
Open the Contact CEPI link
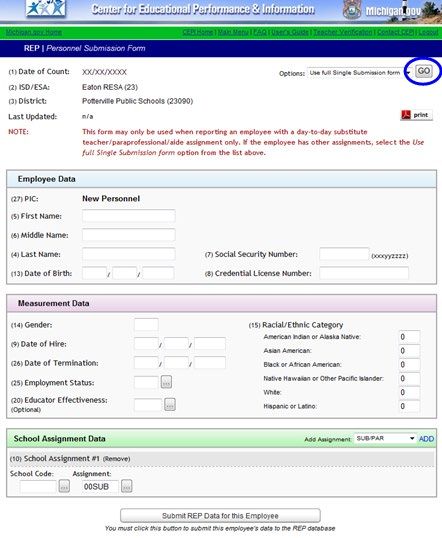point(395,32)
